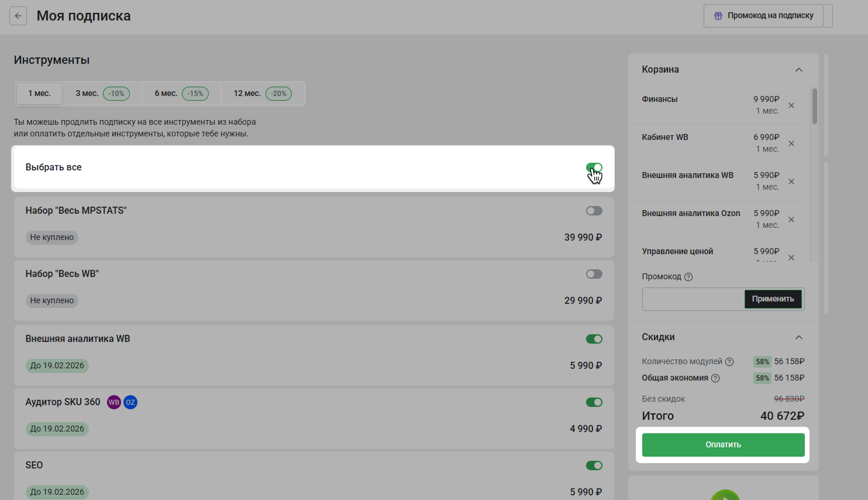The height and width of the screenshot is (500, 868).
Task: Open the Промокод help icon
Action: tap(688, 277)
